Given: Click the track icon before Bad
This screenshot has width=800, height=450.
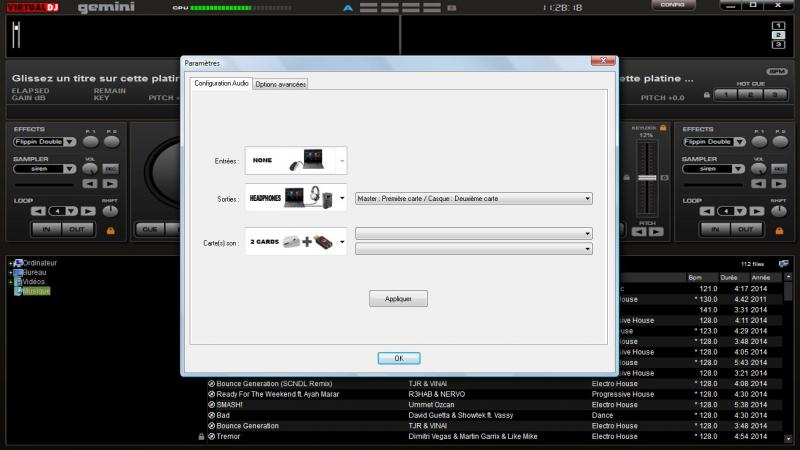Looking at the screenshot, I should [x=211, y=416].
